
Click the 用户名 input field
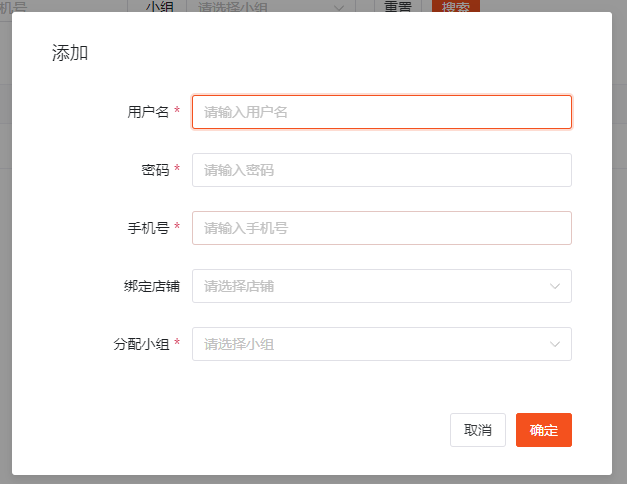(x=381, y=112)
